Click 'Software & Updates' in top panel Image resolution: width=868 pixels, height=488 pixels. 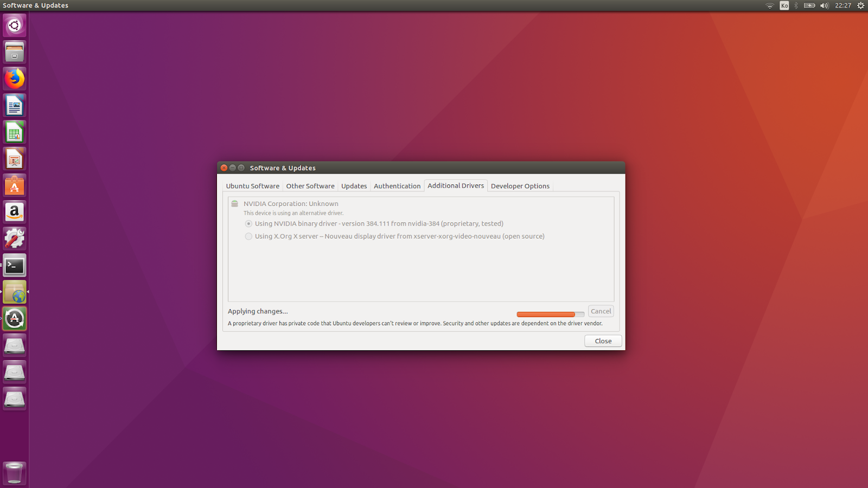tap(35, 5)
